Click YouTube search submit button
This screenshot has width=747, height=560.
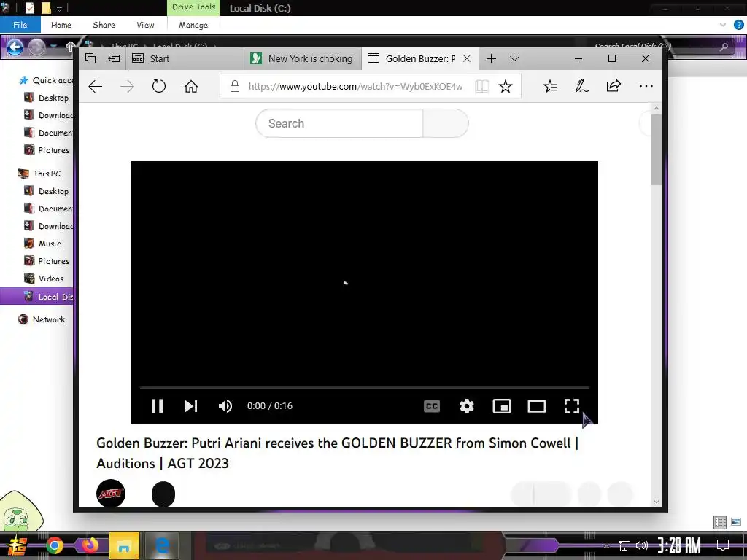click(446, 123)
